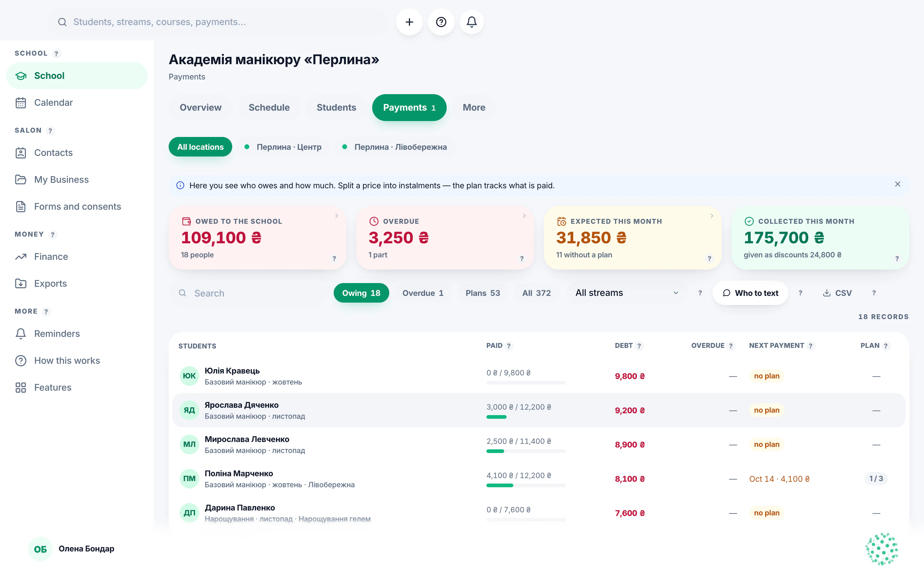Click the Who to text button

[750, 293]
